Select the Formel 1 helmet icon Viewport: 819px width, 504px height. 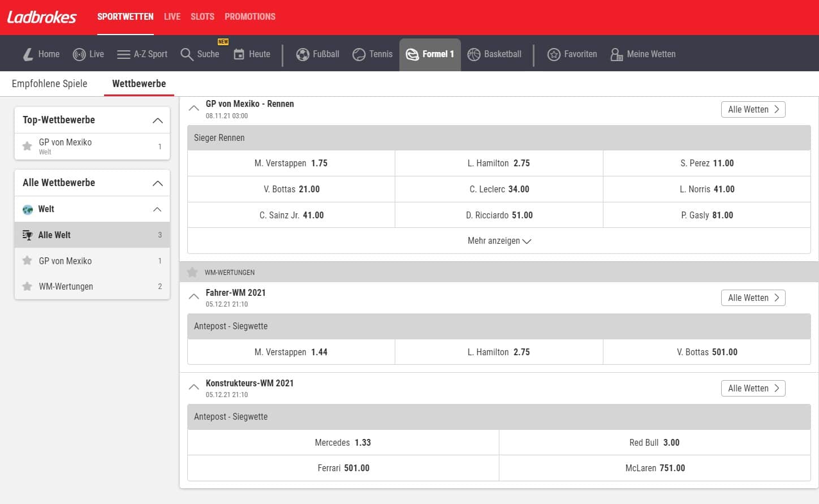click(x=412, y=54)
